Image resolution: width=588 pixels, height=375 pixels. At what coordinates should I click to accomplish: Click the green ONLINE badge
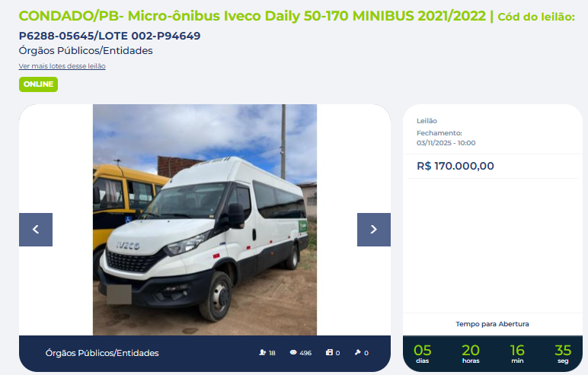click(38, 84)
